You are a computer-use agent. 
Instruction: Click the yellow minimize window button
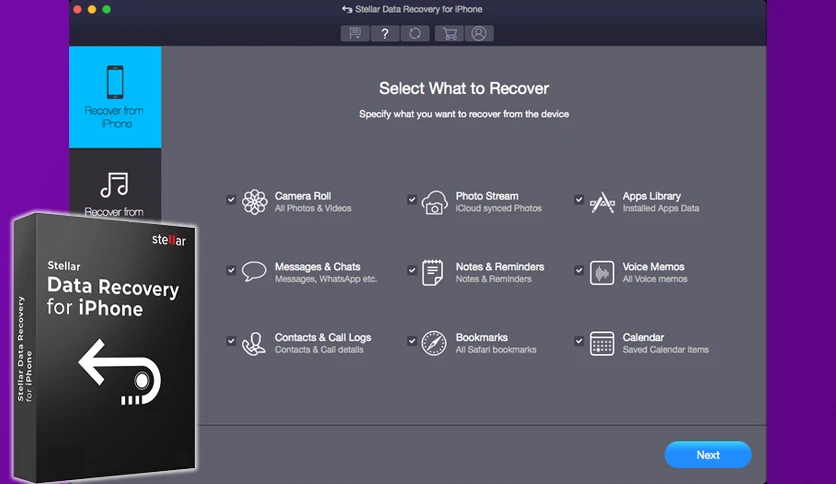[x=92, y=9]
